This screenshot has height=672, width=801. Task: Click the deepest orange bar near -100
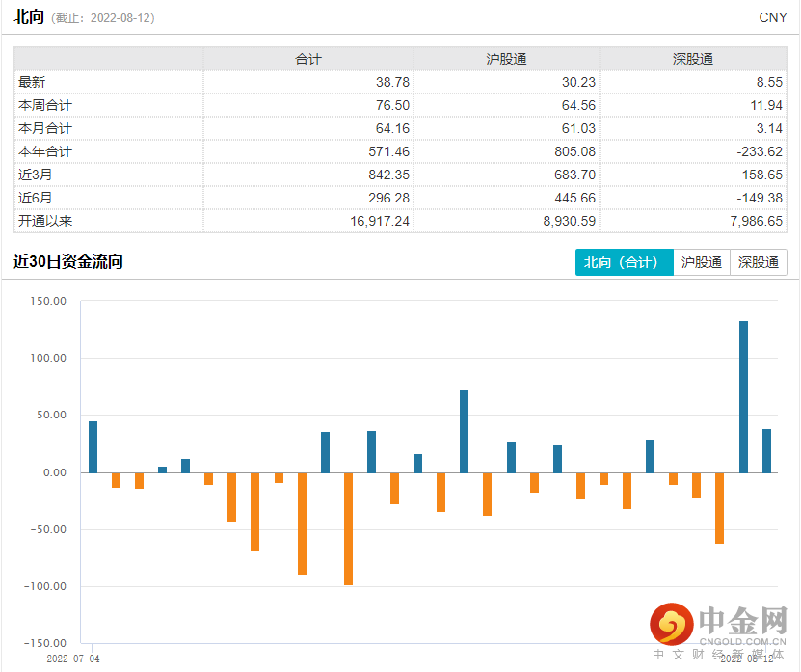pos(348,528)
